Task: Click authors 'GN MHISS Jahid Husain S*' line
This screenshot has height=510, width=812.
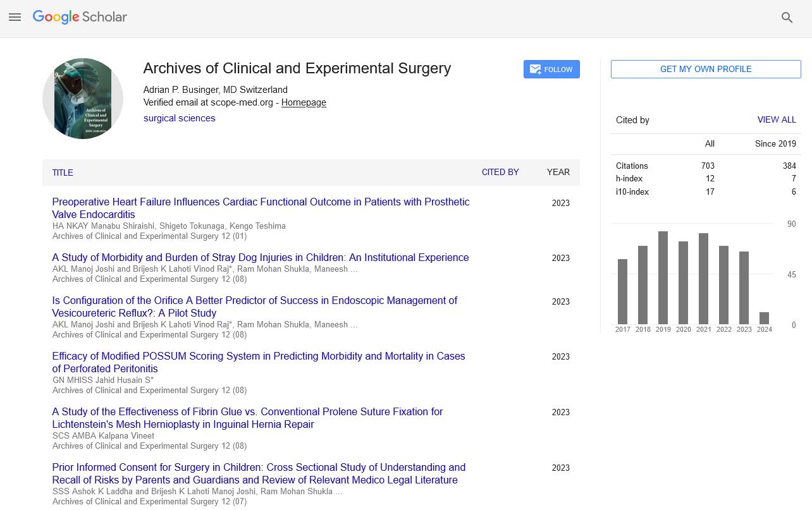Action: (x=103, y=380)
